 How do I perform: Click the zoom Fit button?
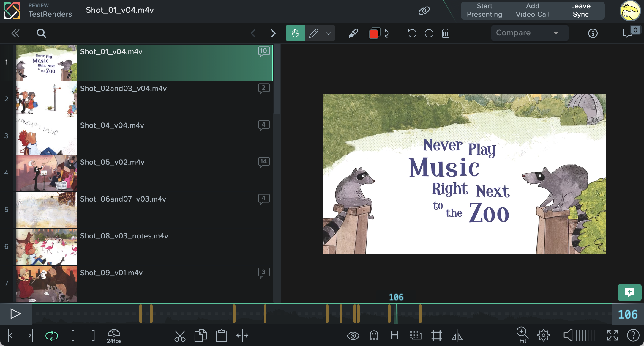pyautogui.click(x=523, y=335)
